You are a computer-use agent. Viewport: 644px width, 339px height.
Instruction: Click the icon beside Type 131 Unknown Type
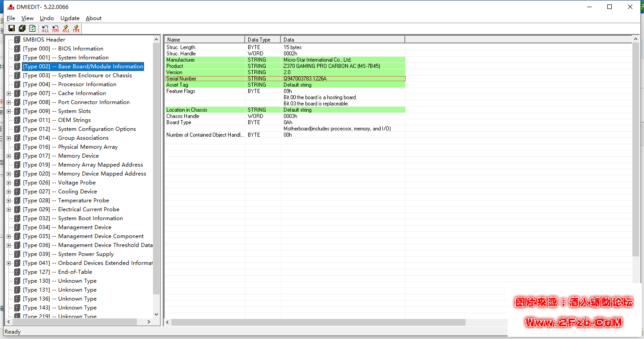pyautogui.click(x=17, y=290)
